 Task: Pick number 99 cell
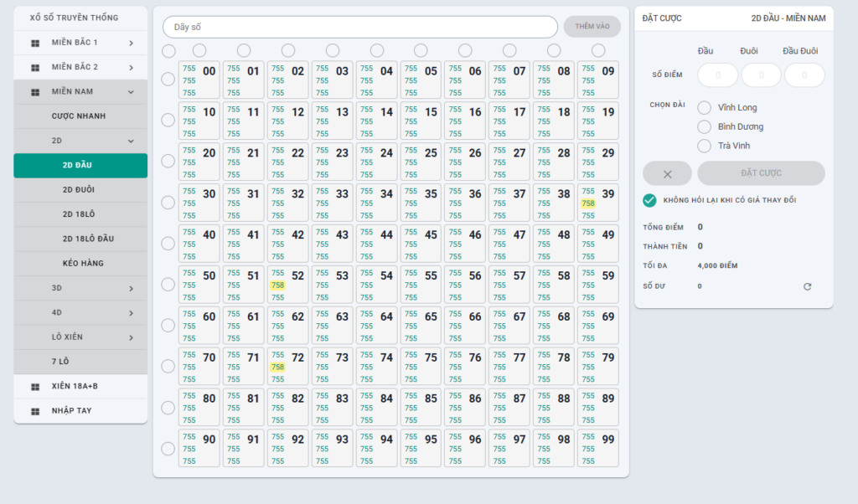598,448
